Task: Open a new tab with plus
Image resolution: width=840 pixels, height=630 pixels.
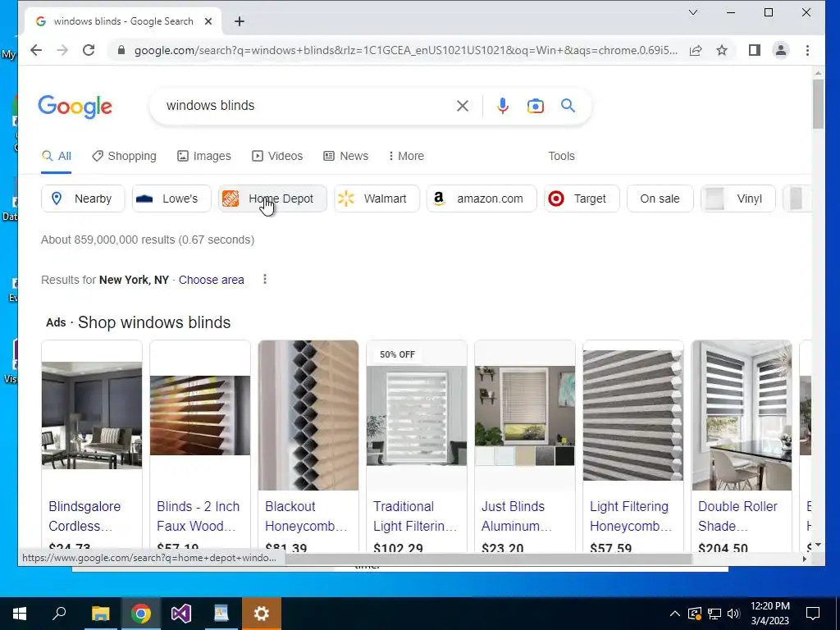Action: tap(240, 21)
